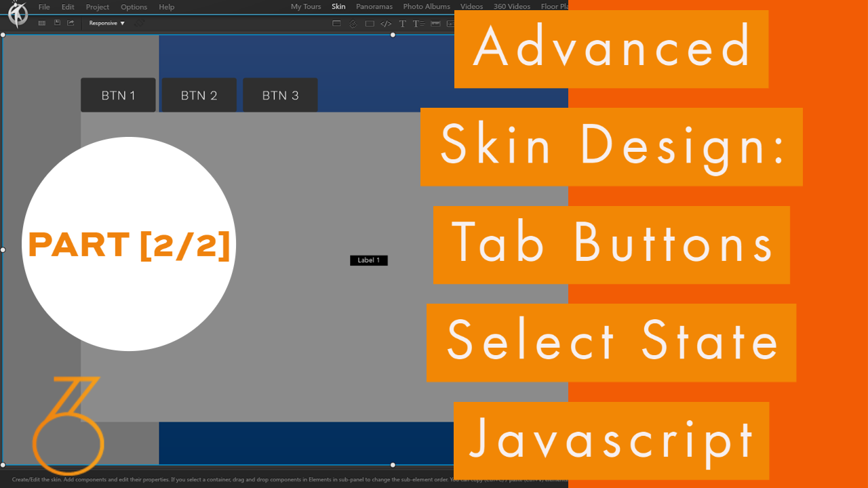Select the Label 1 element on the canvas
868x488 pixels.
[x=369, y=260]
